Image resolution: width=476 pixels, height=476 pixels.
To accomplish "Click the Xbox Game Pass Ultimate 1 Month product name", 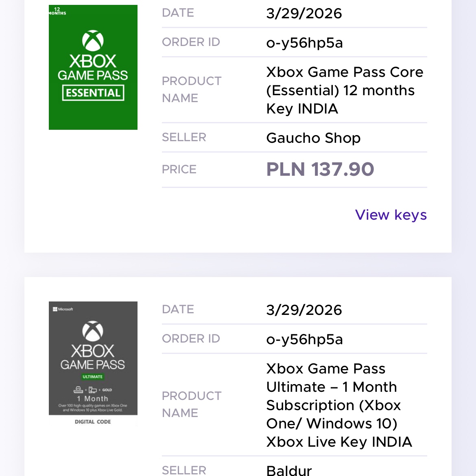I will (x=339, y=405).
